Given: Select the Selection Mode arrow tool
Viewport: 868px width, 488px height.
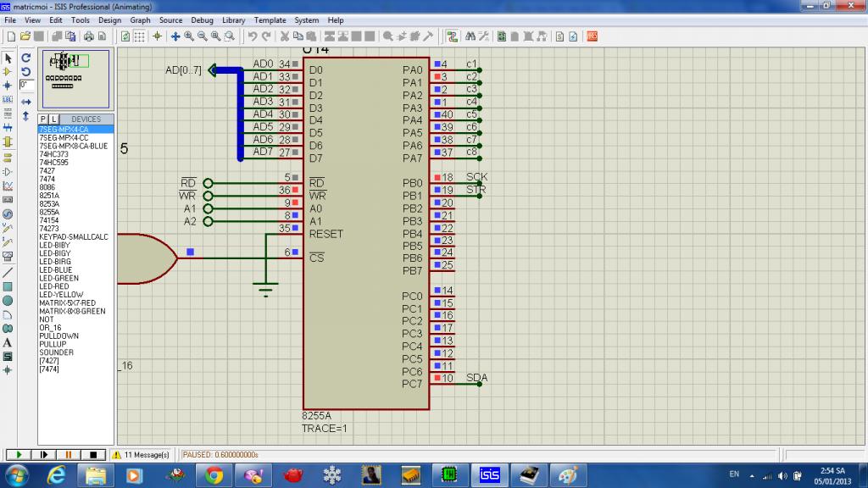Looking at the screenshot, I should (8, 58).
